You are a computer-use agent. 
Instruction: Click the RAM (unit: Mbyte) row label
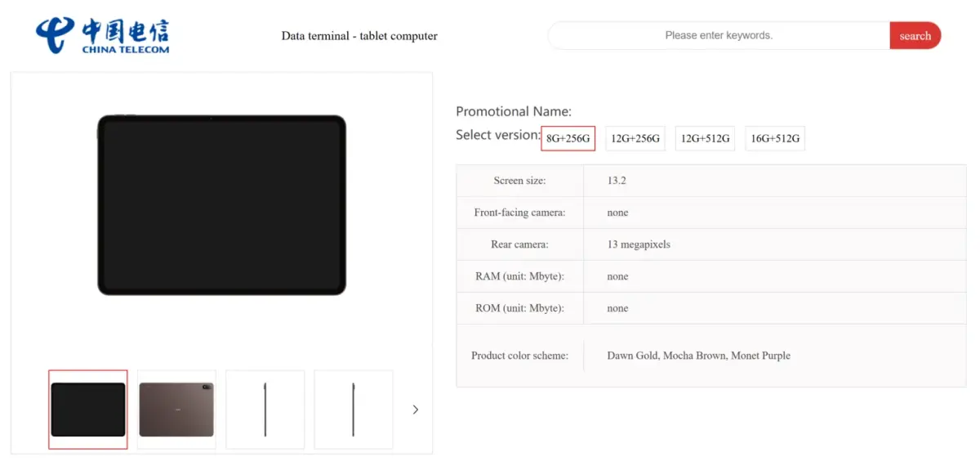click(x=519, y=276)
